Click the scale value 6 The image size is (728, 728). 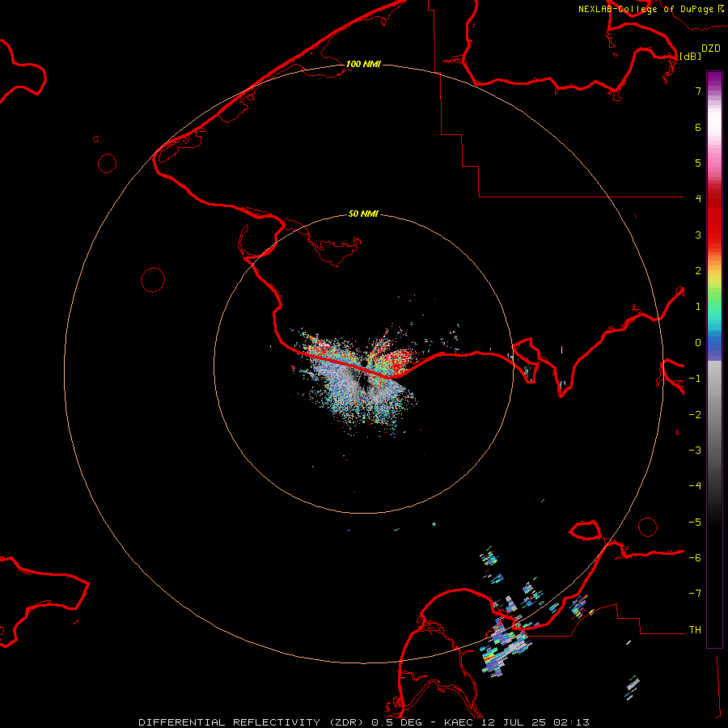[698, 127]
